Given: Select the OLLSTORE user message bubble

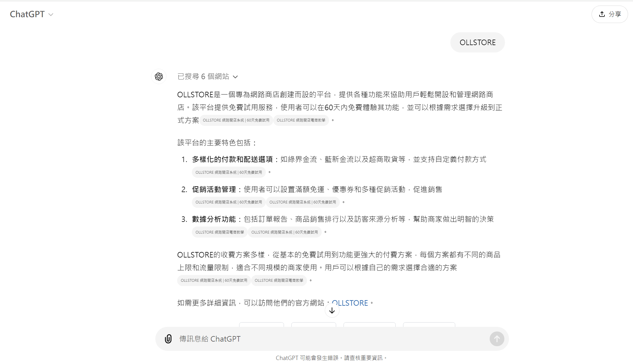Looking at the screenshot, I should coord(477,42).
